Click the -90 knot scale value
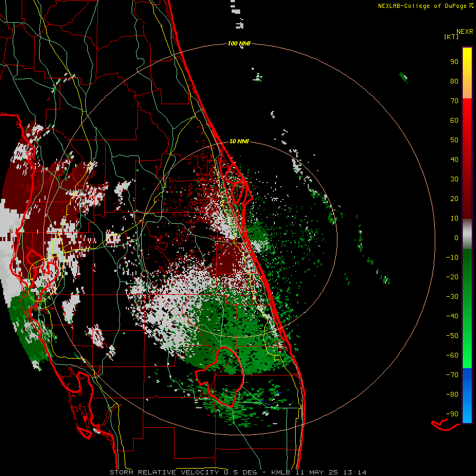 coord(452,414)
